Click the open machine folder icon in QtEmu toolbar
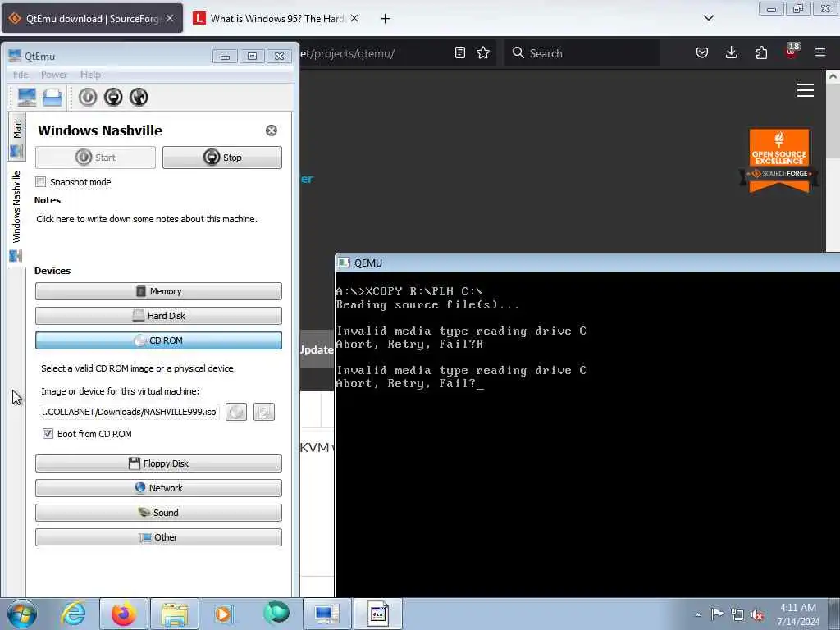The image size is (840, 630). point(52,98)
